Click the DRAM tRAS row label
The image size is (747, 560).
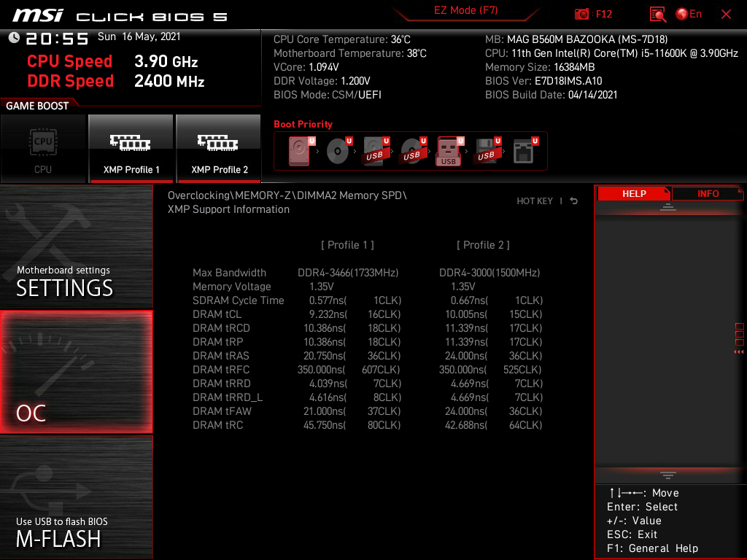220,355
